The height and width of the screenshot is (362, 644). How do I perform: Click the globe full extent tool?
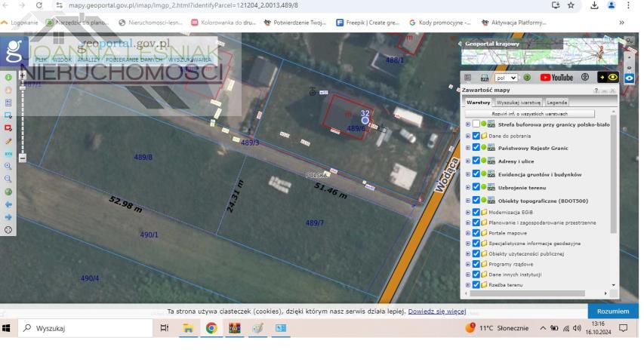click(8, 192)
